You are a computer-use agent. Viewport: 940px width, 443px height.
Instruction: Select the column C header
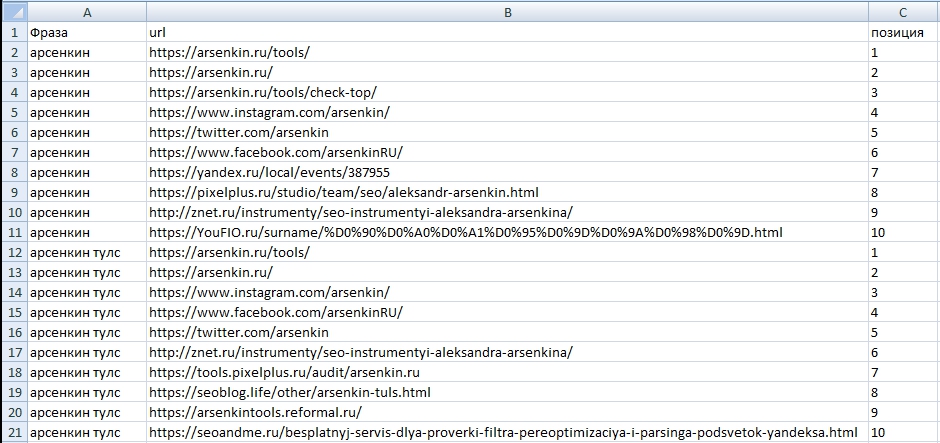(903, 11)
